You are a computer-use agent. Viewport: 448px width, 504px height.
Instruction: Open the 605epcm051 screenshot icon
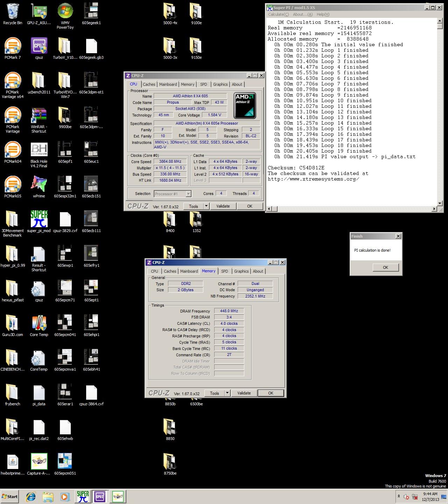65,464
